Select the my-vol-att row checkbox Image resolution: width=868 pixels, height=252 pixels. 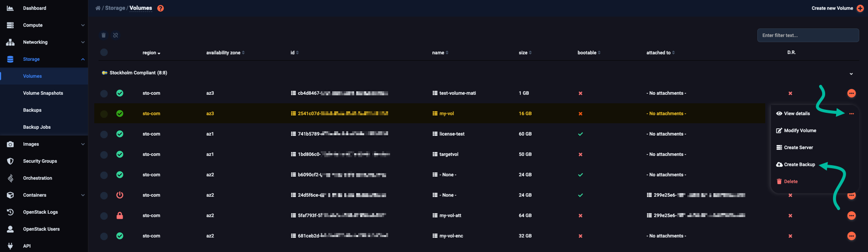(104, 216)
